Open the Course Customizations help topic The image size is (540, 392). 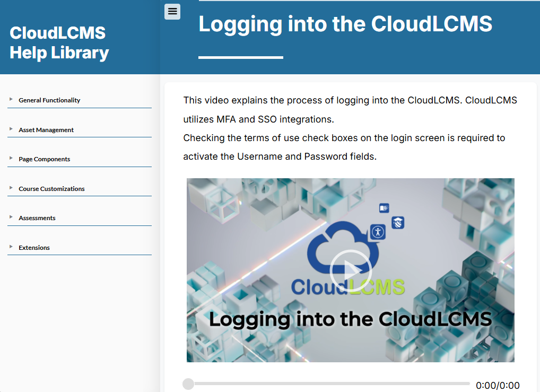click(51, 188)
